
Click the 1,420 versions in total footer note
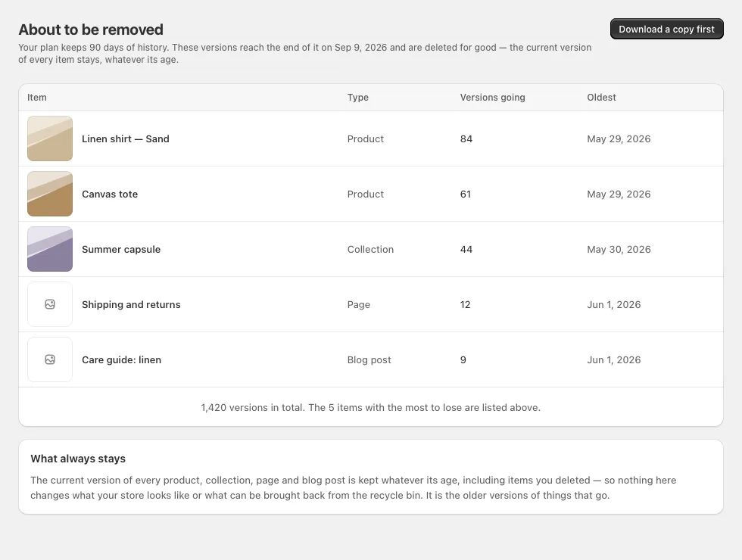tap(370, 407)
